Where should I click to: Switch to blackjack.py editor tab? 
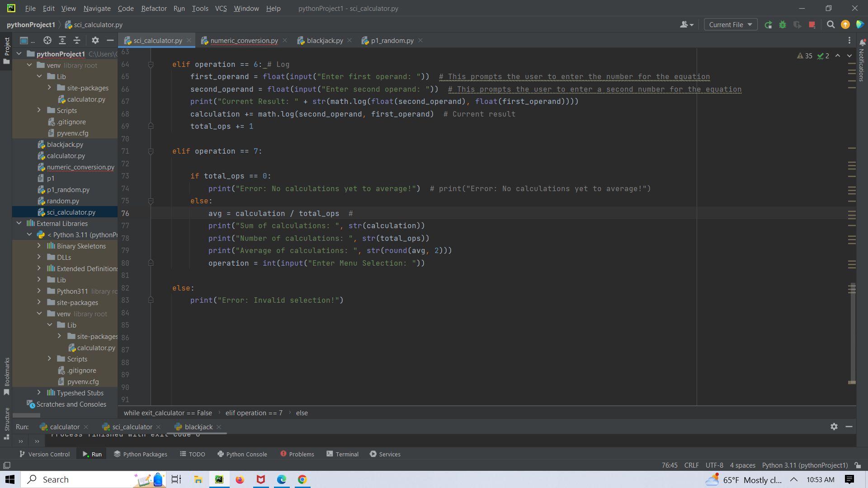pos(325,40)
